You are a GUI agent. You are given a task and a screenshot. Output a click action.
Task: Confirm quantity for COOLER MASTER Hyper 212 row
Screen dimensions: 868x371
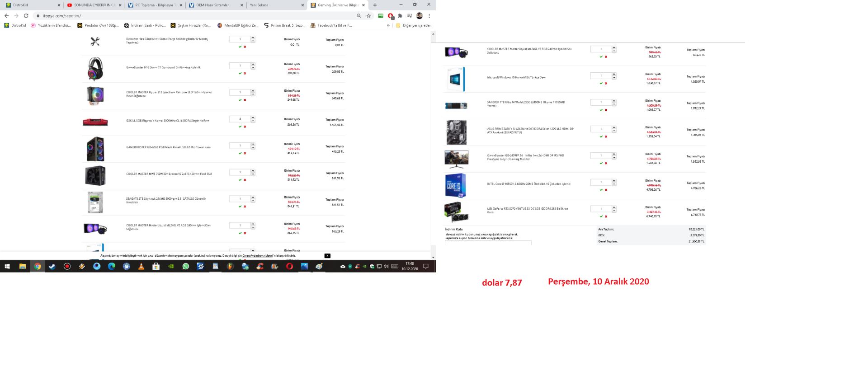pyautogui.click(x=240, y=100)
